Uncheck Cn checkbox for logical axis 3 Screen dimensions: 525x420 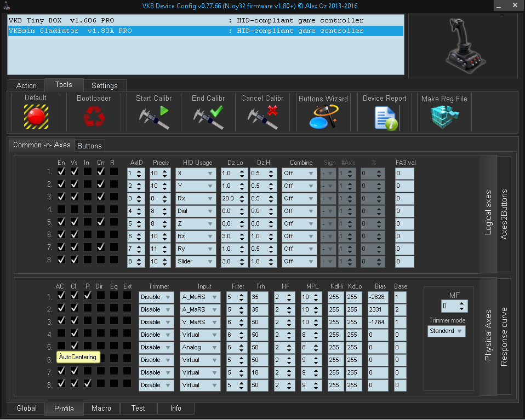point(101,197)
